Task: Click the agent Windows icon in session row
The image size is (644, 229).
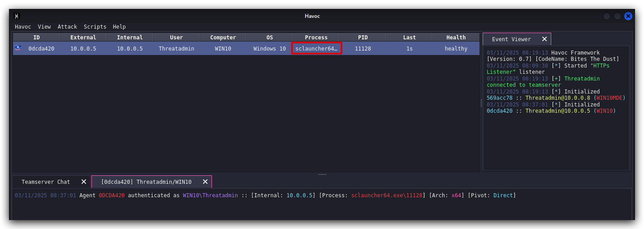Action: 18,47
